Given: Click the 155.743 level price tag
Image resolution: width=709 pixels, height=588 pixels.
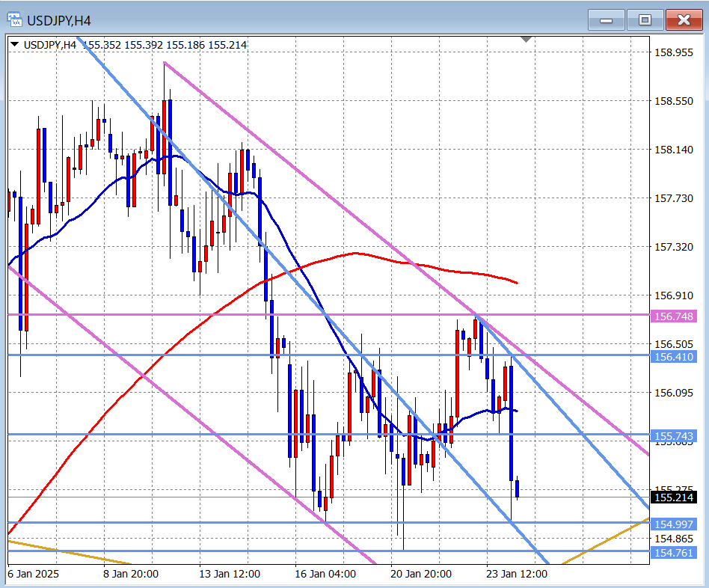Looking at the screenshot, I should pos(674,436).
